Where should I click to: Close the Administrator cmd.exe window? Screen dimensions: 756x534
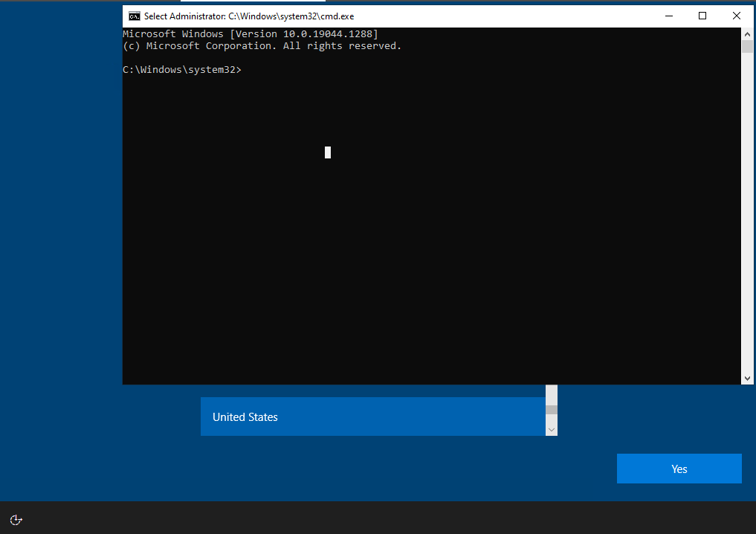pyautogui.click(x=736, y=16)
